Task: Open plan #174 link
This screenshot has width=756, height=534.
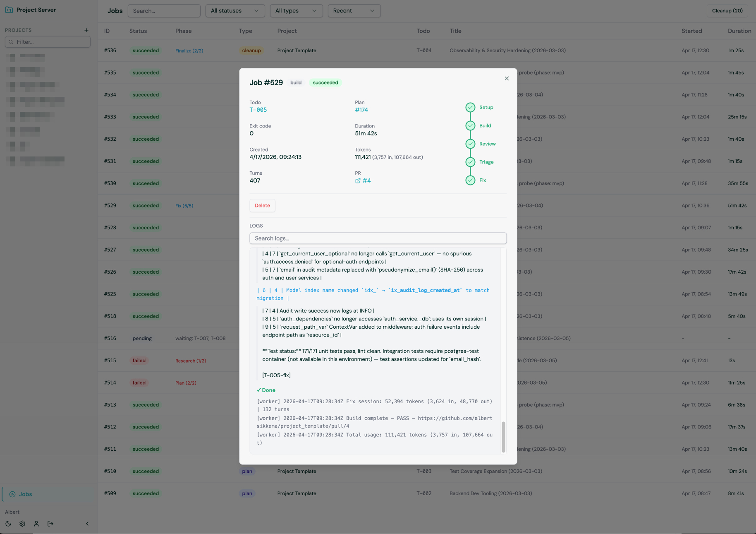Action: pyautogui.click(x=361, y=110)
